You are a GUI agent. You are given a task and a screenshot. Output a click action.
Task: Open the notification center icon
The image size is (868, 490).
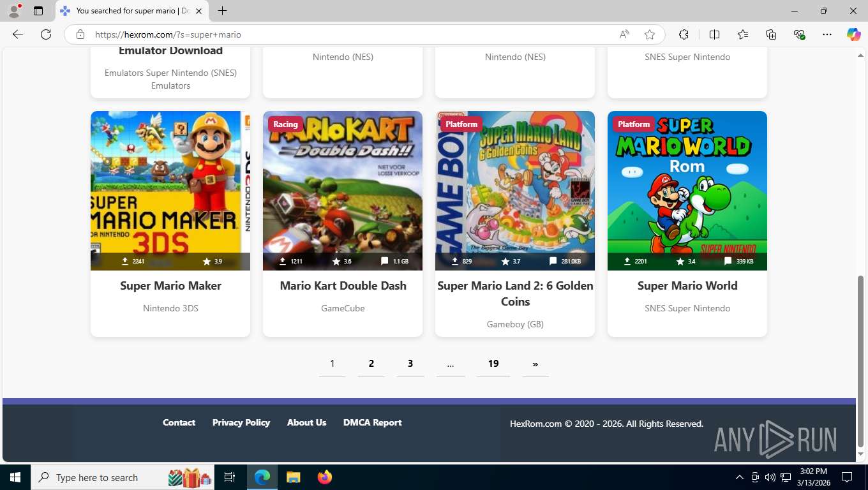847,477
